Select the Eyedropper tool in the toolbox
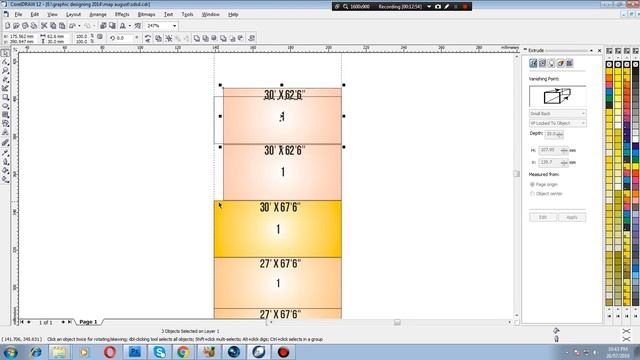 pos(5,152)
